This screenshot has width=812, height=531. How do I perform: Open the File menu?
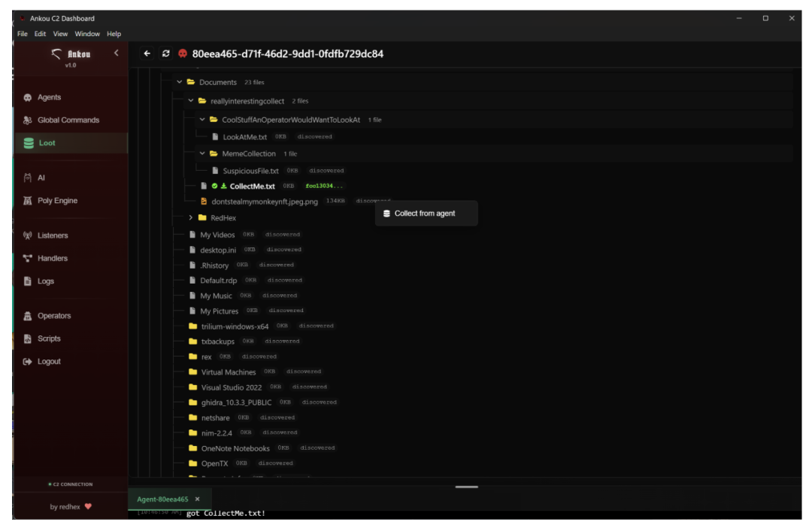[23, 34]
